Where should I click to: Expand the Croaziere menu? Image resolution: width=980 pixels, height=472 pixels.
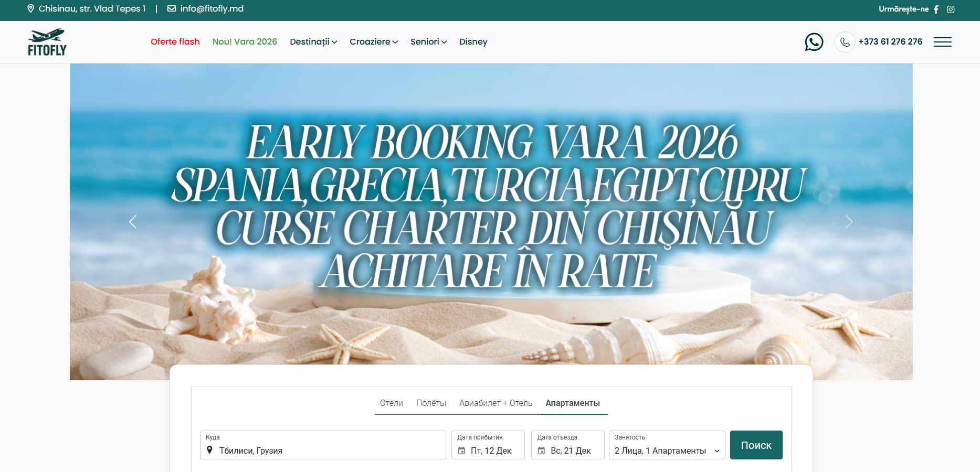pos(373,42)
